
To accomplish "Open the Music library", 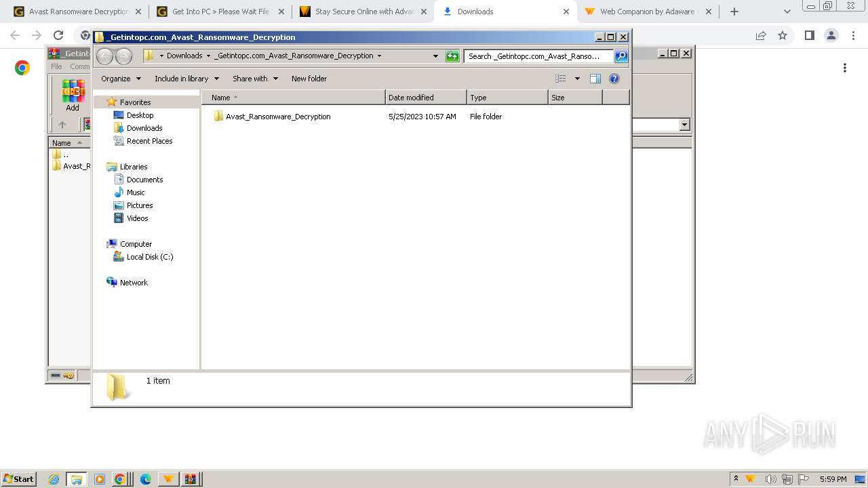I will (136, 192).
